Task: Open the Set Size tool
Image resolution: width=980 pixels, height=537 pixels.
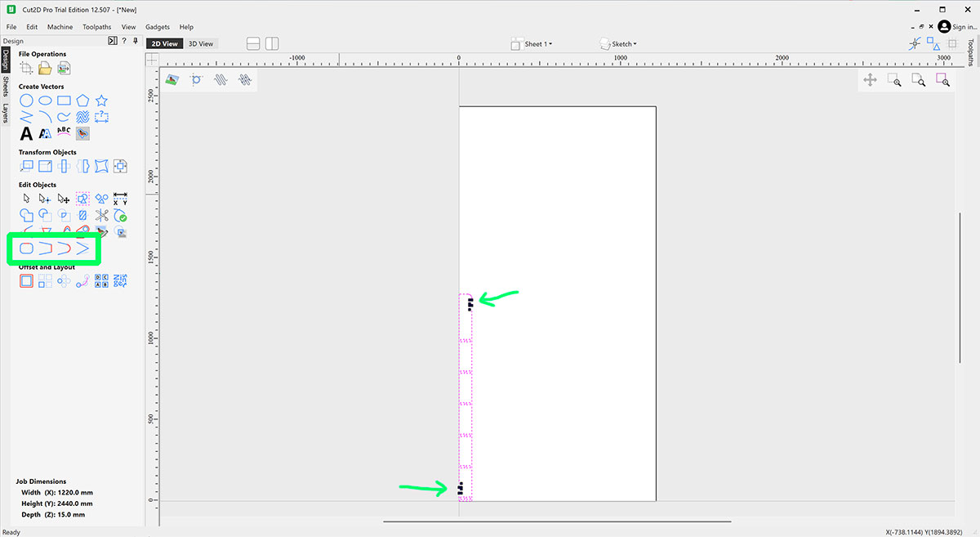Action: pos(45,166)
